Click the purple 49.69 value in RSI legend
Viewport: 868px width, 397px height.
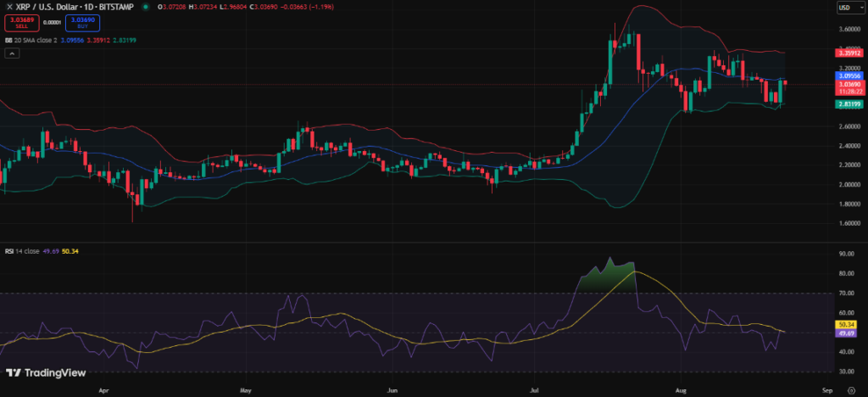click(x=50, y=251)
